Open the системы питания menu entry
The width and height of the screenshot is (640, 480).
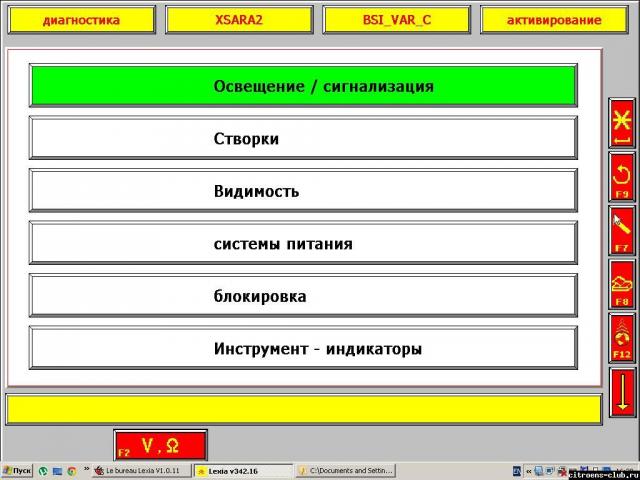[x=303, y=243]
